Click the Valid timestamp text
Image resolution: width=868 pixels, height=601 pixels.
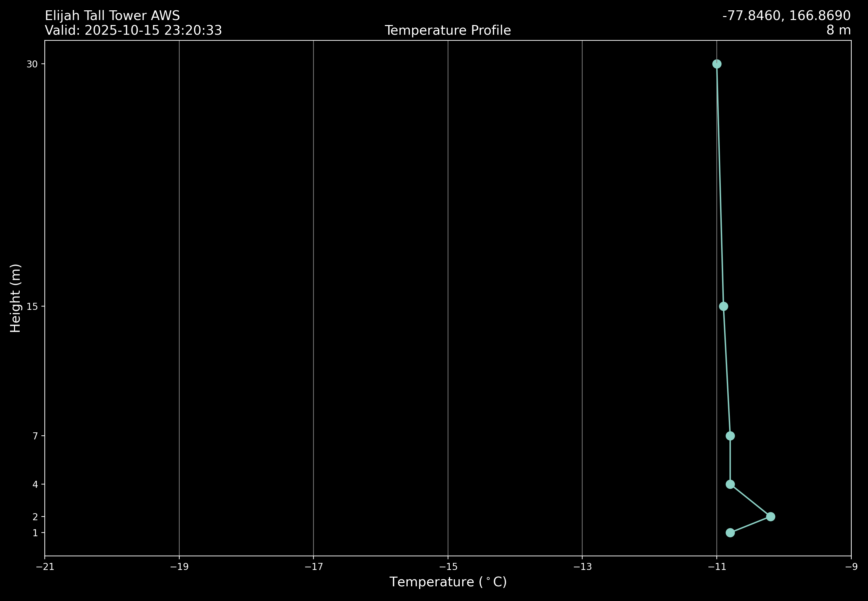133,30
